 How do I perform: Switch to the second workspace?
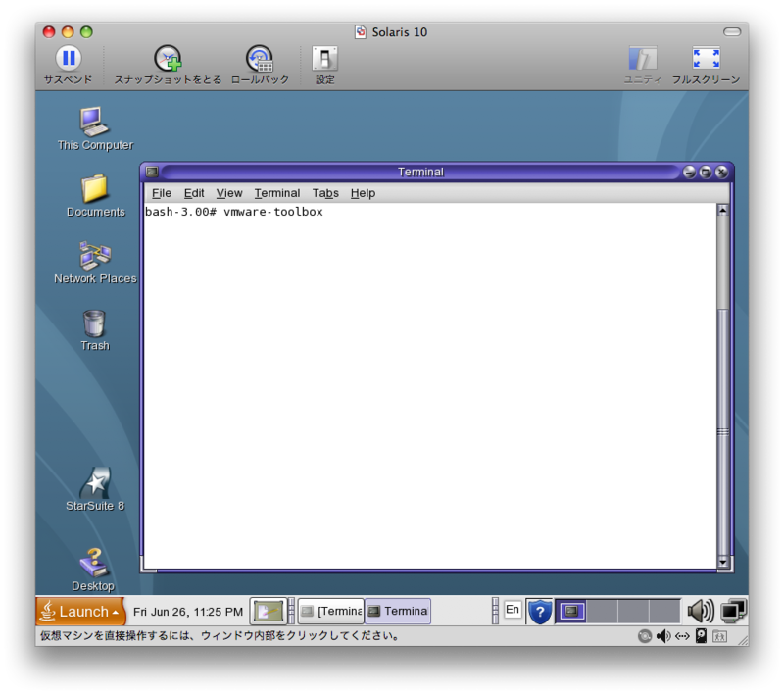tap(602, 611)
